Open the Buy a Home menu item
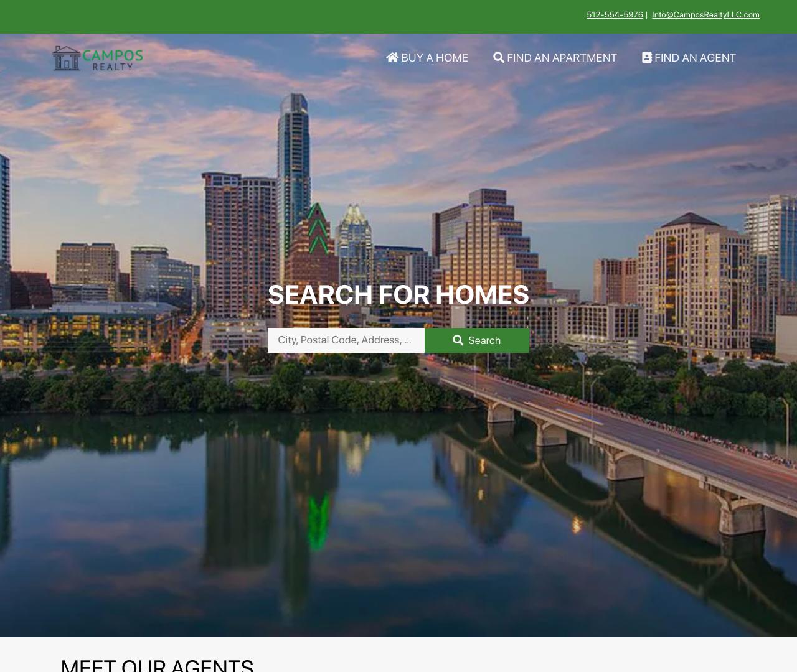 click(434, 58)
